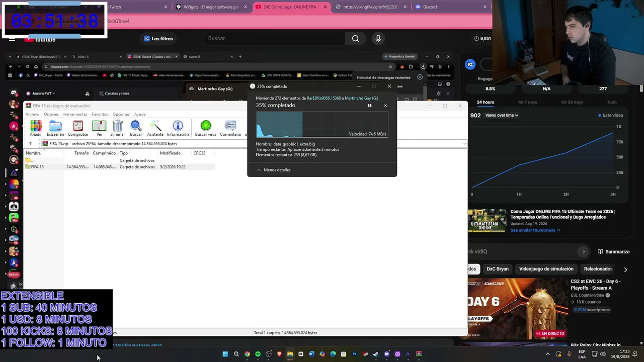
Task: Click the Buscar magnifier icon in WinRAR
Action: 136,128
